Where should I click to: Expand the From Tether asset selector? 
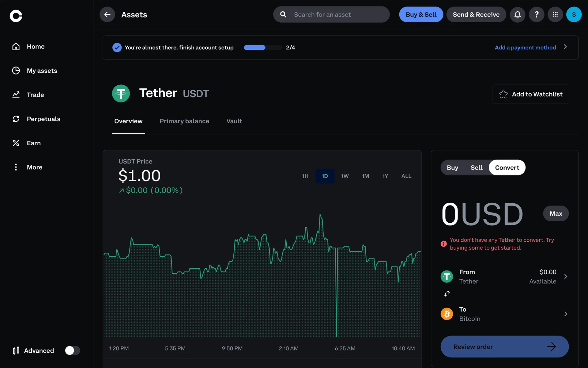tap(565, 277)
